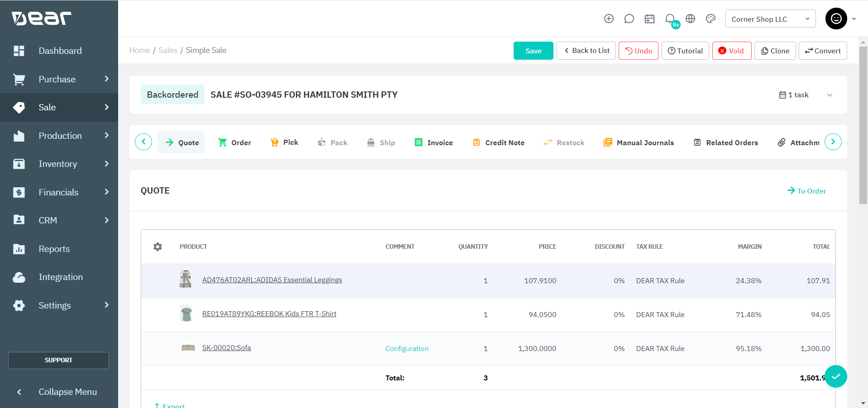
Task: Click the Dashboard sidebar icon
Action: tap(19, 51)
